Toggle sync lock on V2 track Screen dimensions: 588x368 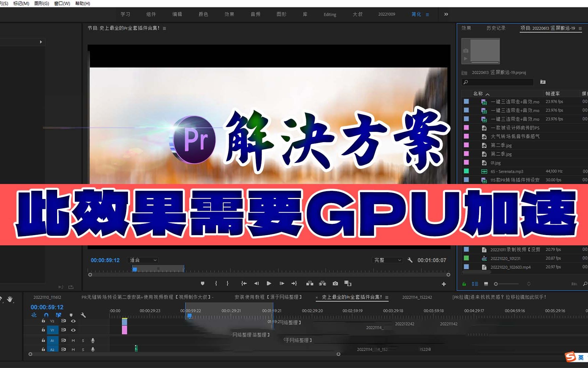pyautogui.click(x=64, y=321)
